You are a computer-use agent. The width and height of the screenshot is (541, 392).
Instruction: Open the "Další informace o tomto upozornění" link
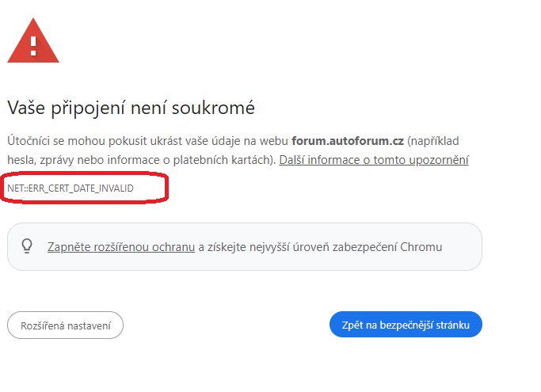pos(373,160)
